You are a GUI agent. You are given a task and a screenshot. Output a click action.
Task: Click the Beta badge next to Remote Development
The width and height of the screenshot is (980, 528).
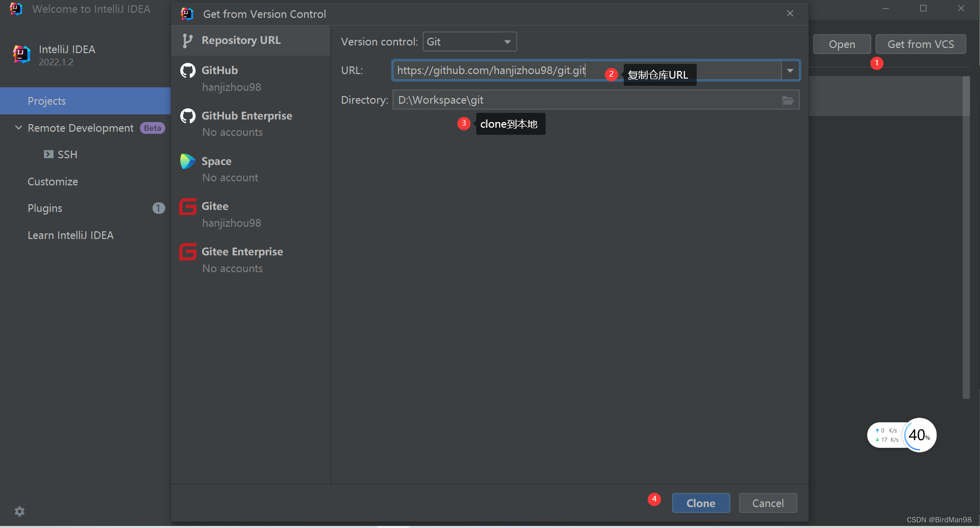click(152, 128)
